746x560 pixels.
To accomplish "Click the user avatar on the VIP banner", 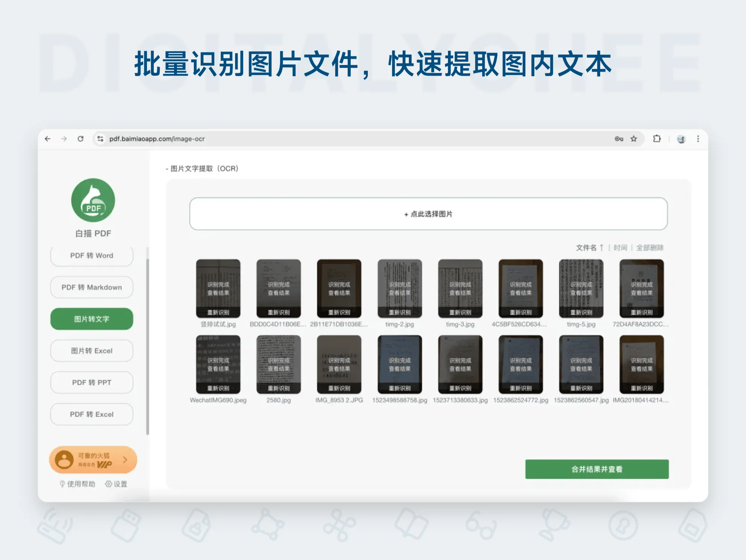I will [x=64, y=459].
